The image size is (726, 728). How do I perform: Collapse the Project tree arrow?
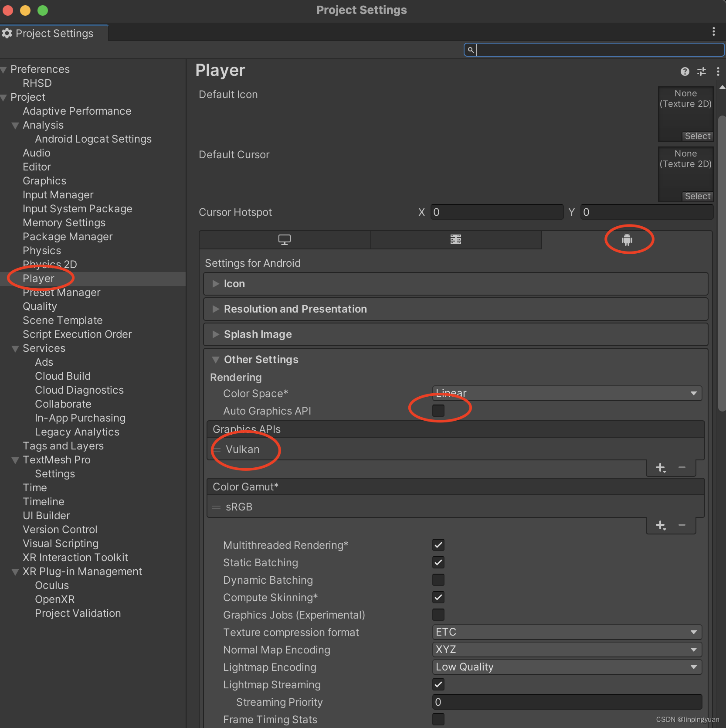point(4,98)
